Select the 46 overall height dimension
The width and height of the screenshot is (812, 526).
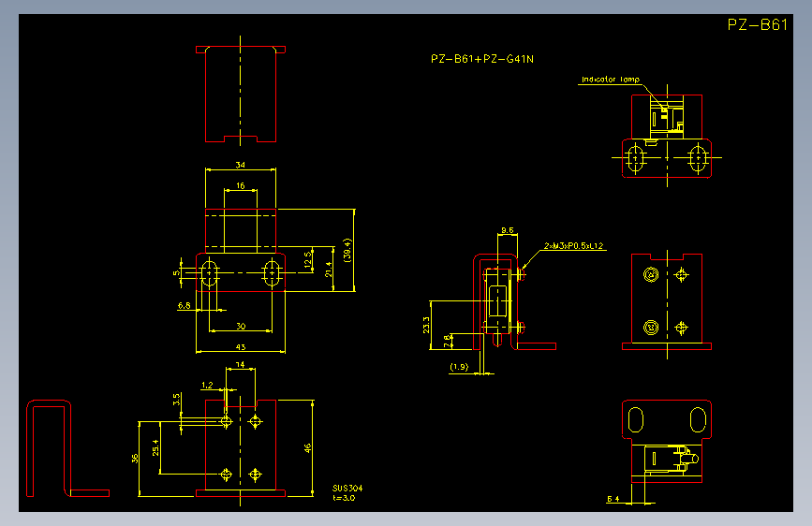(x=307, y=448)
